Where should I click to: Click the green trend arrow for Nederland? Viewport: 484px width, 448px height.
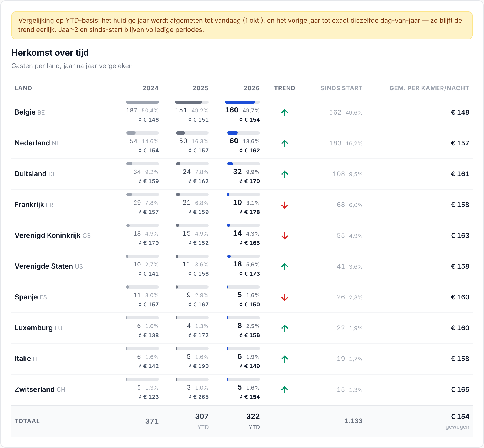(x=285, y=143)
